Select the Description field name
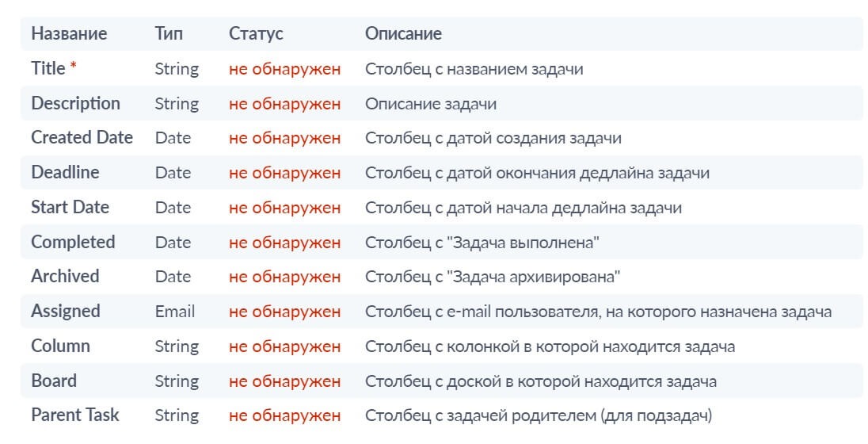Screen dimensions: 868x444 [x=75, y=104]
